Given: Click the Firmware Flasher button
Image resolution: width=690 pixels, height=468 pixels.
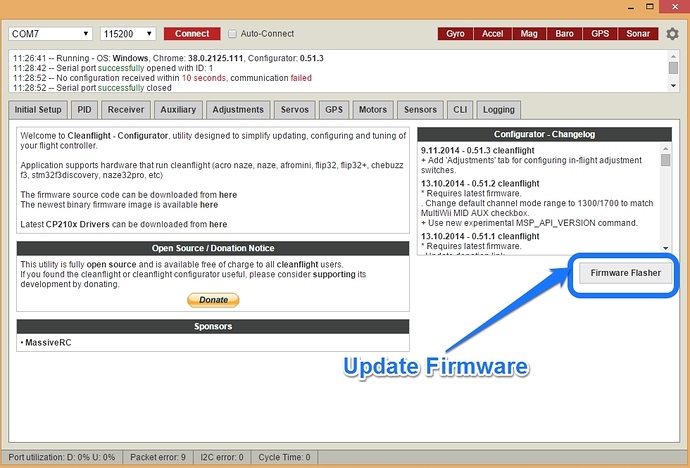Looking at the screenshot, I should click(626, 273).
